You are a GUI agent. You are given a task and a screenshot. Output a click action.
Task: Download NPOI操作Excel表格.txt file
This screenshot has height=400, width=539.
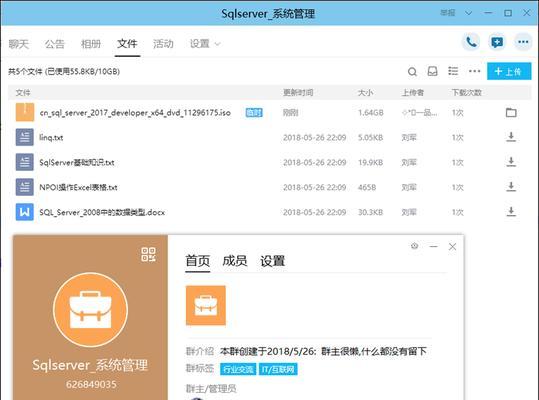pos(511,187)
